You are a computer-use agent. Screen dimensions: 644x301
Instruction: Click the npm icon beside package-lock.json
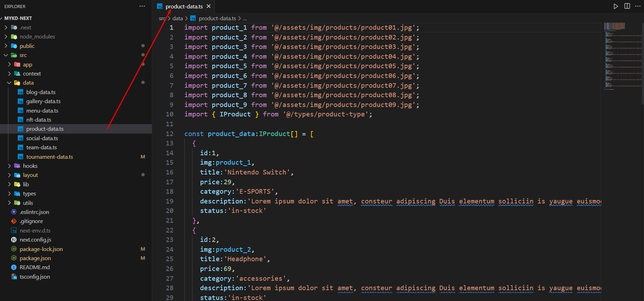point(14,249)
